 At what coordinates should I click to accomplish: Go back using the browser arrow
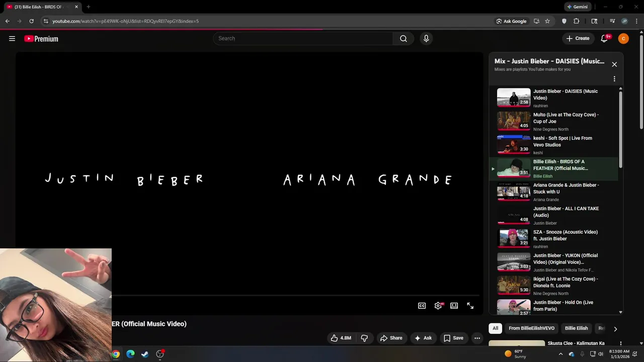click(7, 21)
